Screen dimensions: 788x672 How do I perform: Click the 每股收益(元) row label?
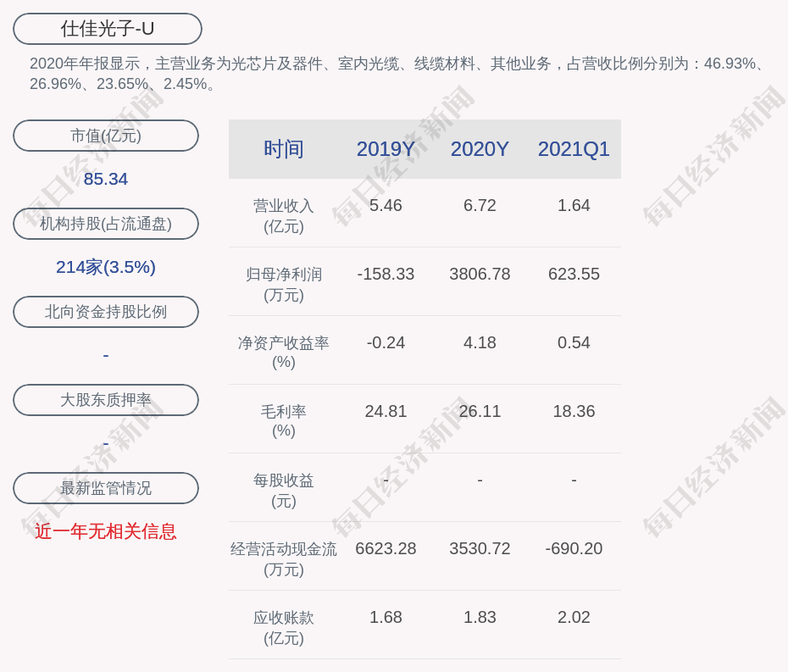tap(284, 491)
